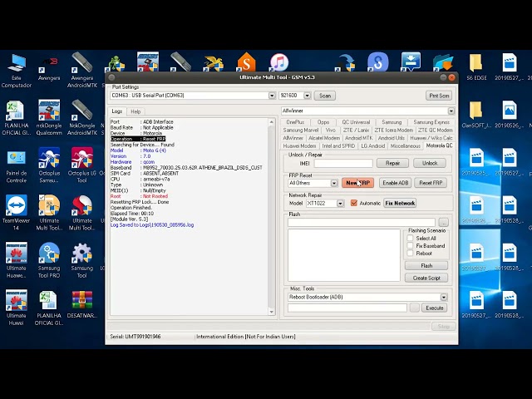The height and width of the screenshot is (399, 532).
Task: Select the Huawei Modem tab
Action: (x=299, y=146)
